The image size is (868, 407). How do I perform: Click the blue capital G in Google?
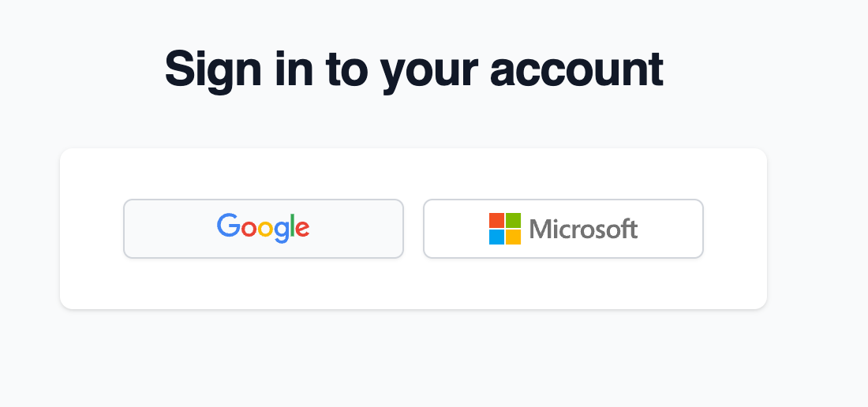[228, 226]
